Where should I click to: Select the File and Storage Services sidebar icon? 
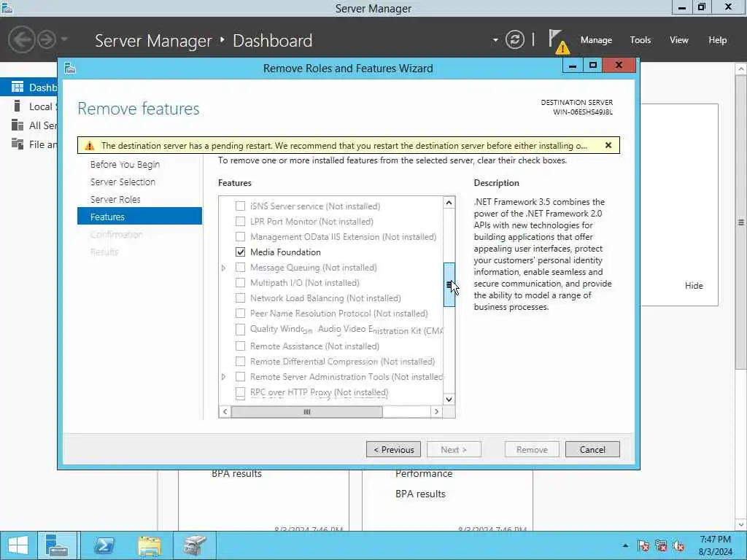point(18,144)
